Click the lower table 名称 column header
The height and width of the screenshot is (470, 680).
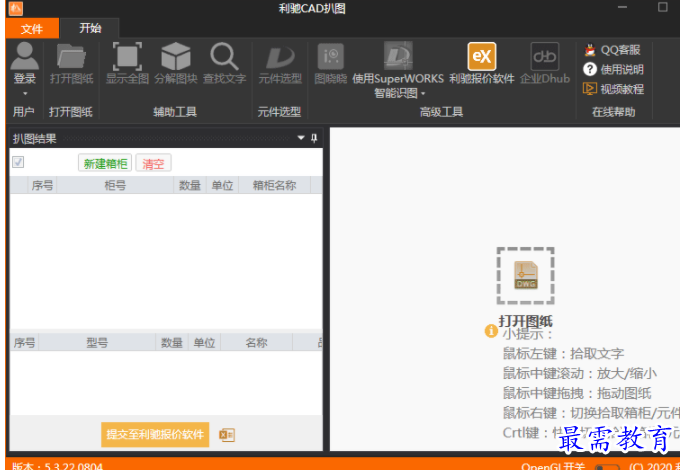tap(256, 343)
